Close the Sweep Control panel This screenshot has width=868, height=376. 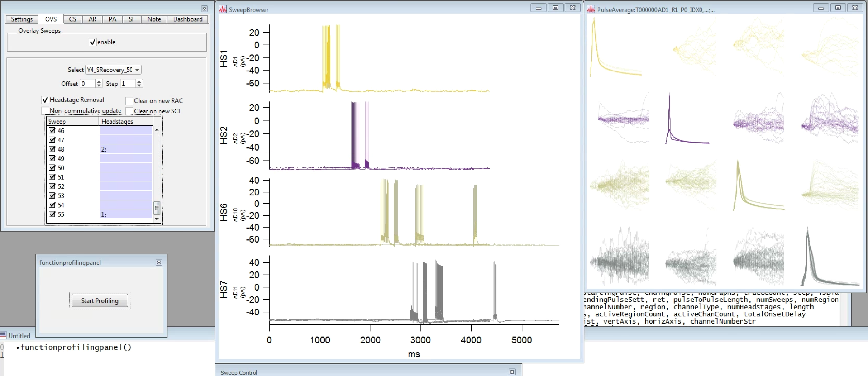(x=512, y=372)
